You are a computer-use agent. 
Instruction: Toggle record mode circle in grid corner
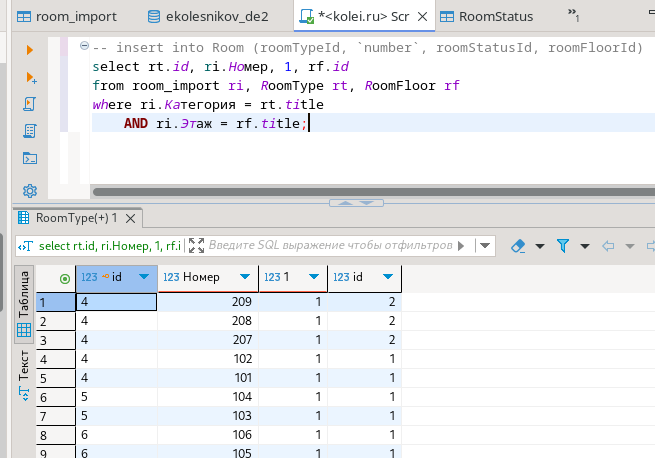(65, 277)
